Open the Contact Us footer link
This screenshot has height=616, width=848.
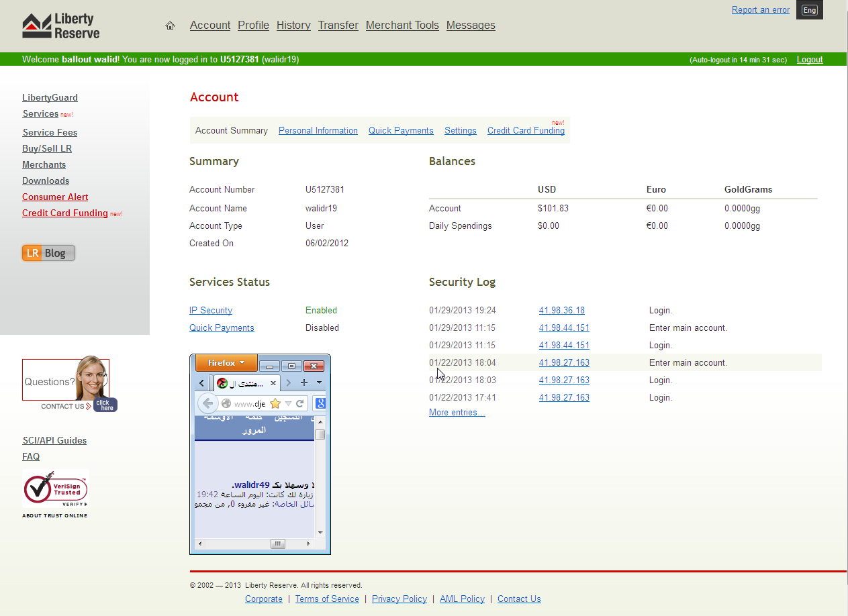(519, 599)
